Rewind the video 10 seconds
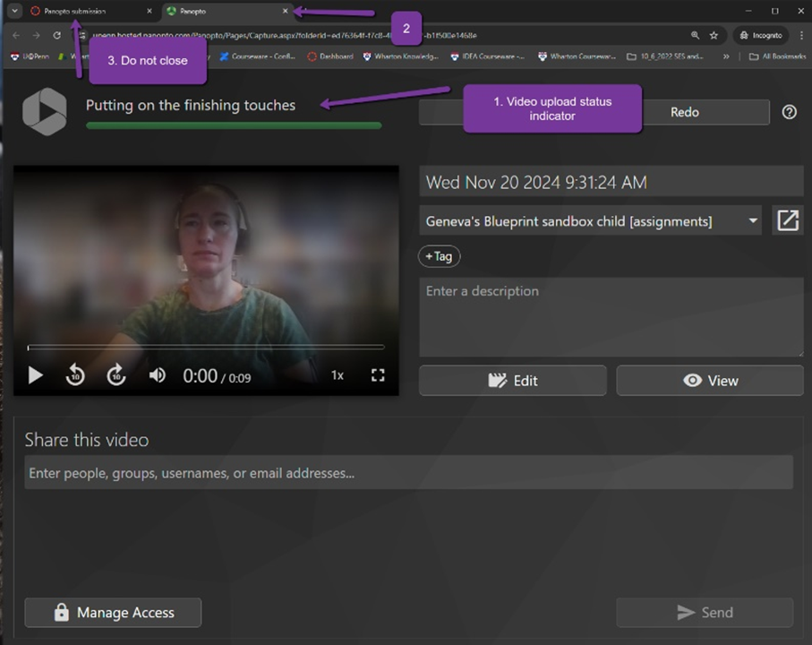 [76, 375]
